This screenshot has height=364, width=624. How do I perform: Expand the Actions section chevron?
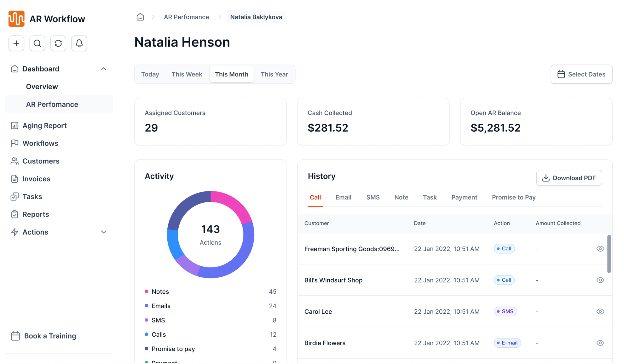(104, 232)
